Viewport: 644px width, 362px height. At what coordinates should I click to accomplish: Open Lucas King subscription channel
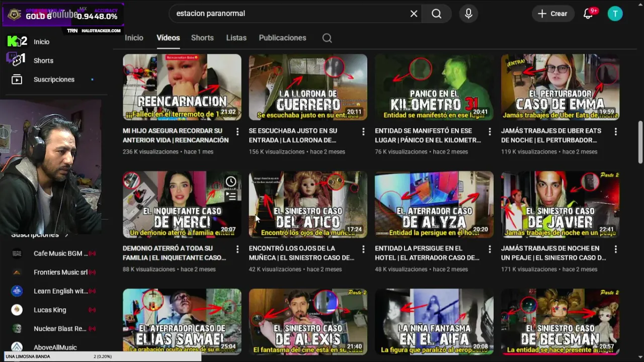click(50, 310)
